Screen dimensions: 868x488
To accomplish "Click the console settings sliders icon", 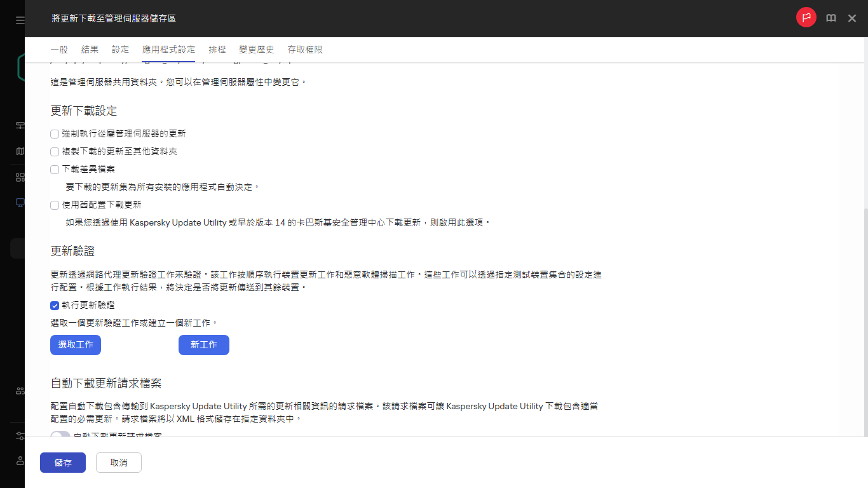I will [19, 436].
